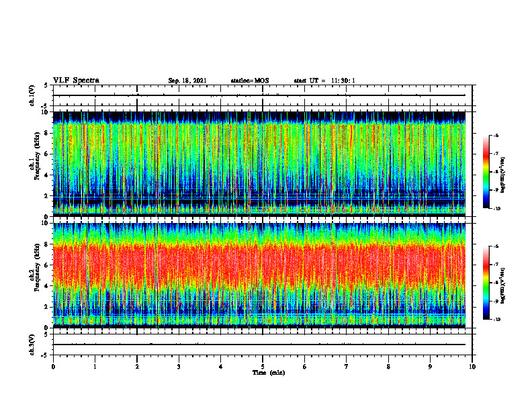Click the ch.1 frequency tick label "8"
This screenshot has height=411, width=532.
(x=47, y=133)
